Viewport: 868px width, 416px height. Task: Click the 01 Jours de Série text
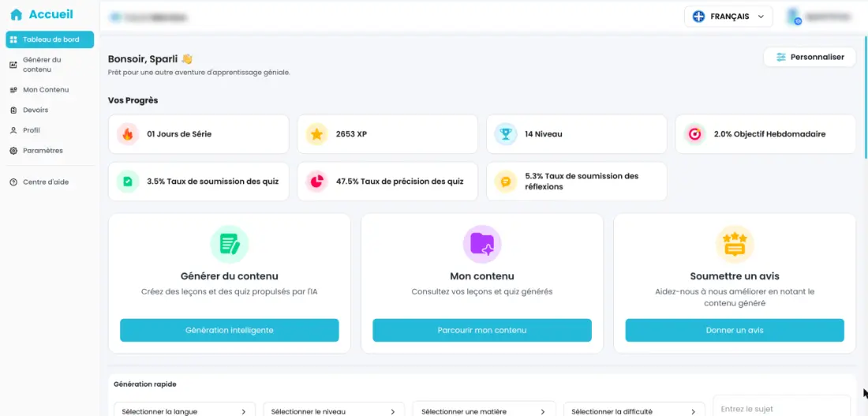tap(179, 134)
